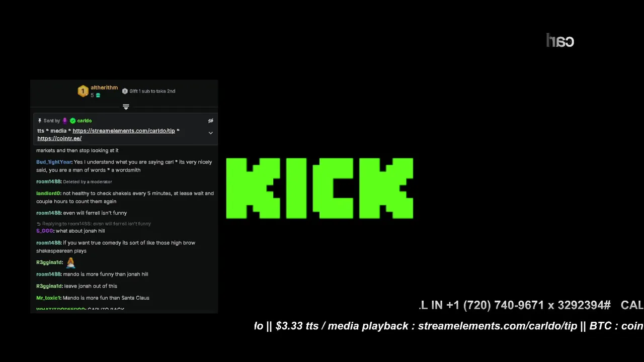Click the carldo username in the pinned message
Image resolution: width=644 pixels, height=362 pixels.
(85, 121)
